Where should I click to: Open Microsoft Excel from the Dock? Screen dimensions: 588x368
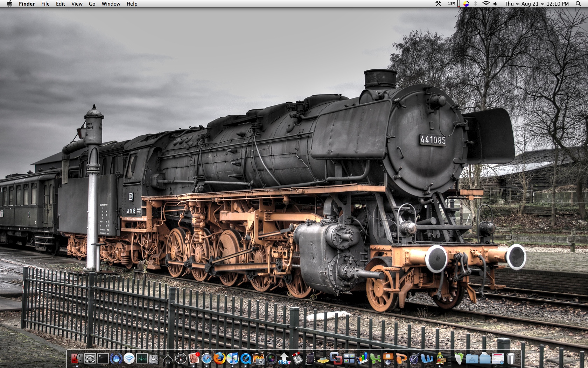click(375, 359)
